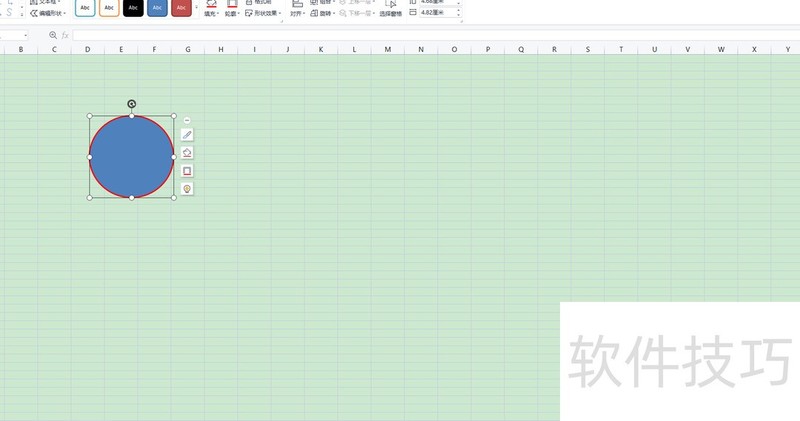Select column R header
Viewport: 800px width, 421px height.
point(554,49)
